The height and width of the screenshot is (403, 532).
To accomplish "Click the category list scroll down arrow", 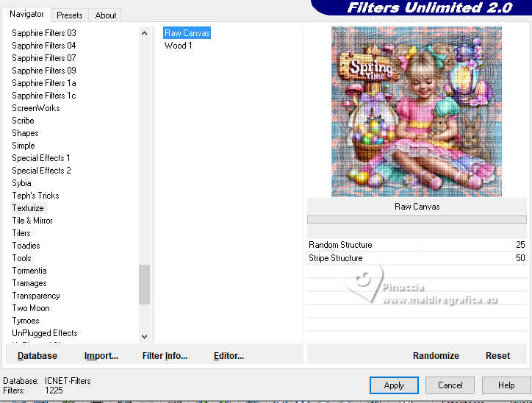I will pos(144,337).
